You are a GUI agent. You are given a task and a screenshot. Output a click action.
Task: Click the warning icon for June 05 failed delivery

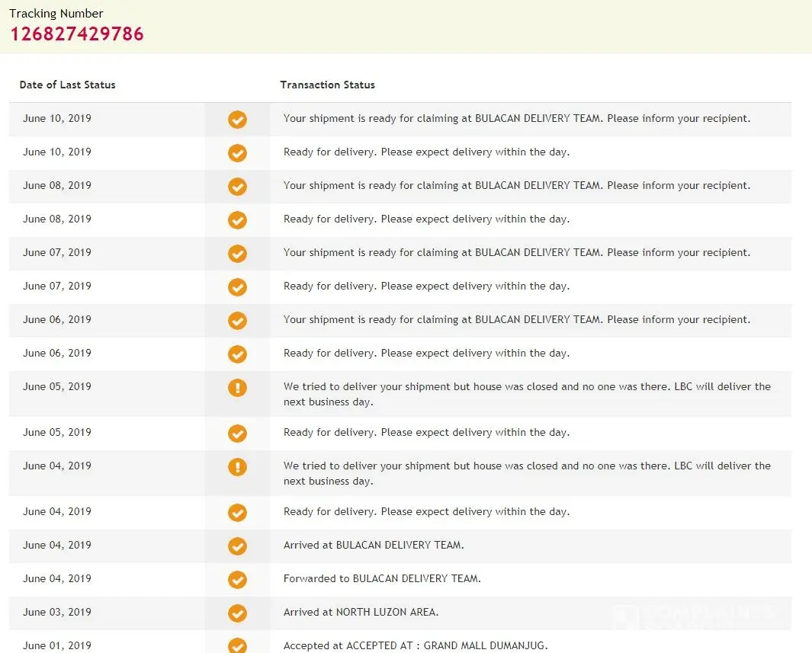237,388
